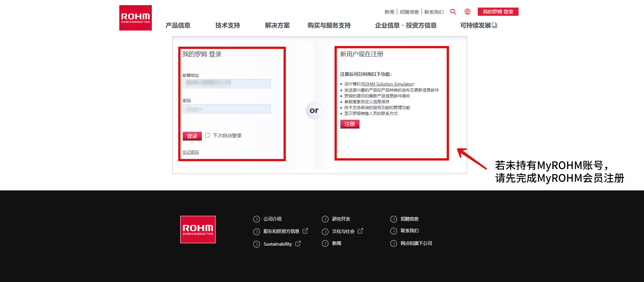
Task: Click the ROHM logo in footer
Action: pyautogui.click(x=198, y=230)
